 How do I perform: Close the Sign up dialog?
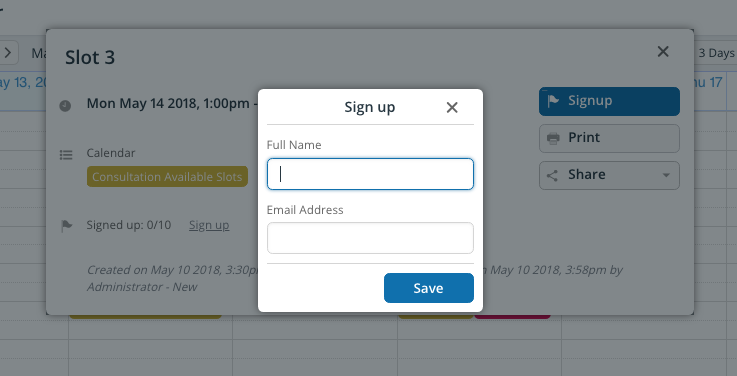[452, 108]
